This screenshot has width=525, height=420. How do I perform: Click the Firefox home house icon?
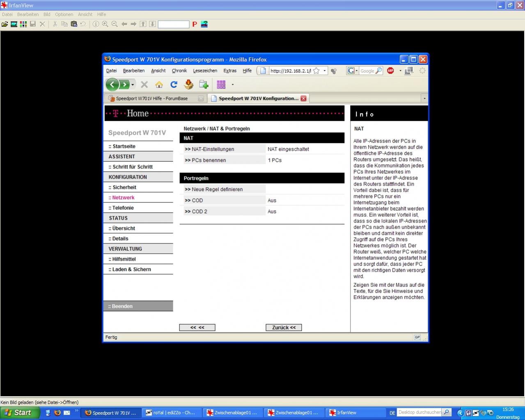[159, 85]
